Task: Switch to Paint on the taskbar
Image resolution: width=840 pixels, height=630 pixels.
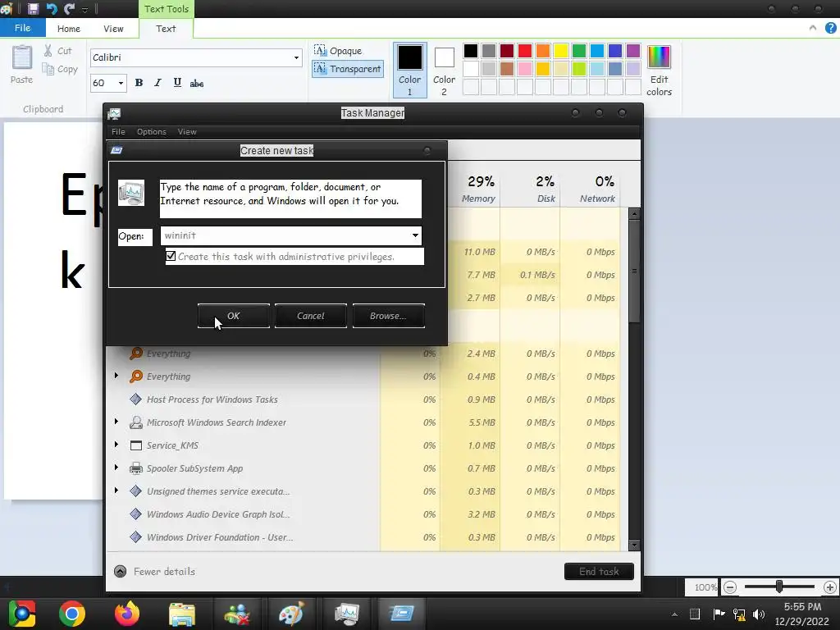Action: tap(291, 614)
